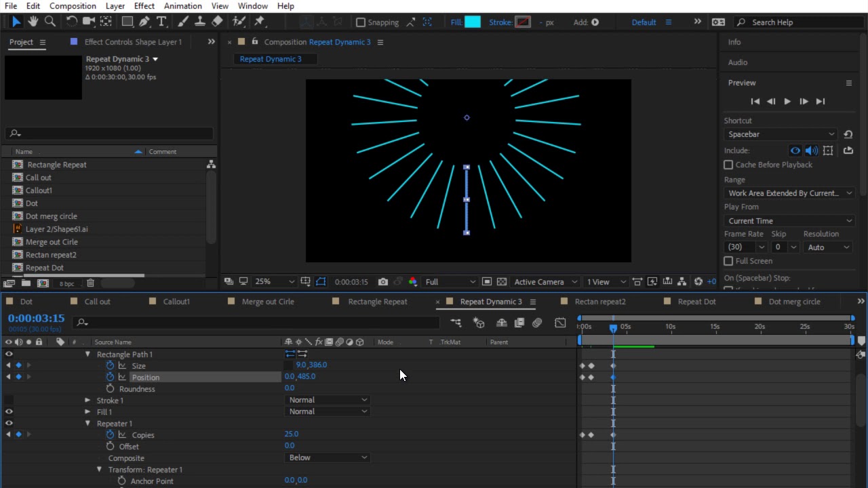This screenshot has width=868, height=488.
Task: Select the Pen tool
Action: [x=144, y=22]
